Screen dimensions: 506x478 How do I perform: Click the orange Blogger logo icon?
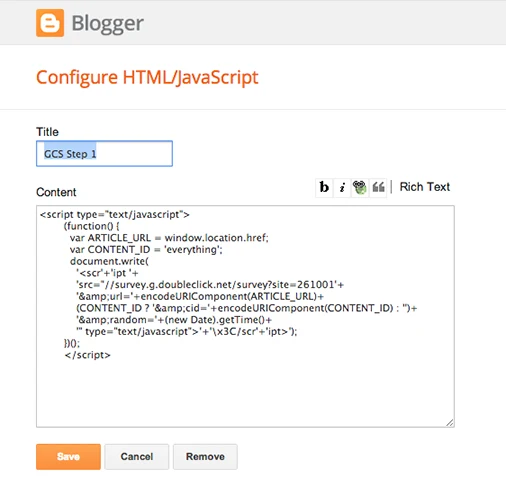[x=50, y=23]
